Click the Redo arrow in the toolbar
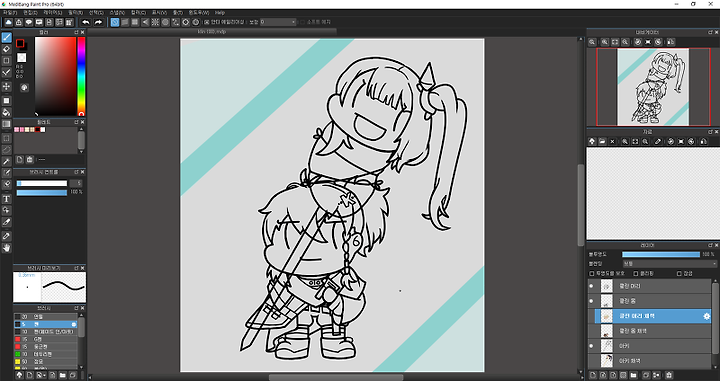The height and width of the screenshot is (381, 720). 98,22
